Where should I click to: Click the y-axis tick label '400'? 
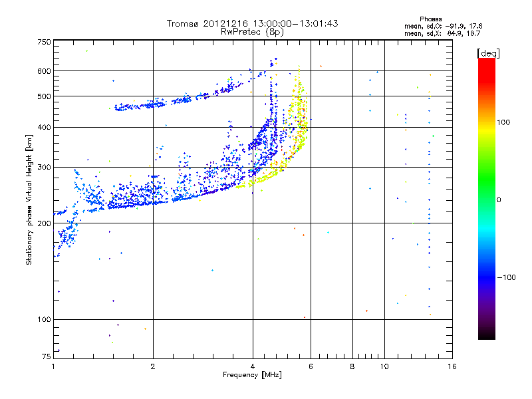pyautogui.click(x=45, y=127)
